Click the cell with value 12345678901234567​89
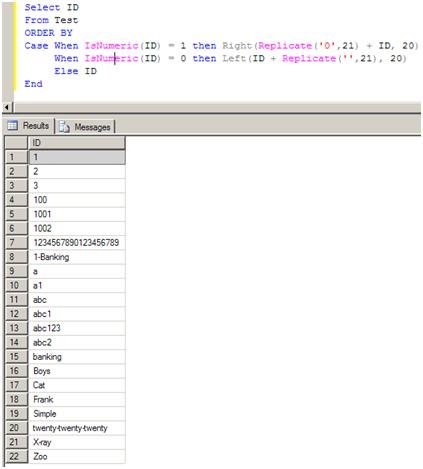423x469 pixels. pos(77,243)
